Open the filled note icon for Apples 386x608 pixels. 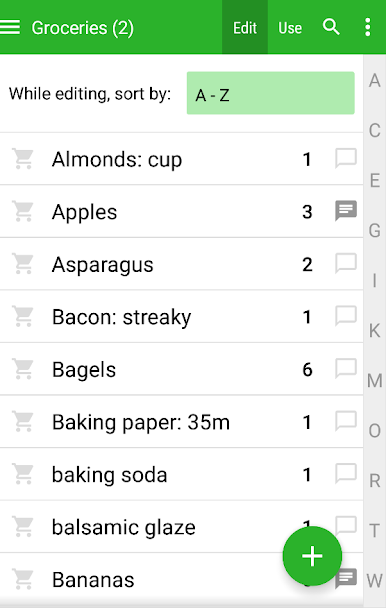point(346,211)
